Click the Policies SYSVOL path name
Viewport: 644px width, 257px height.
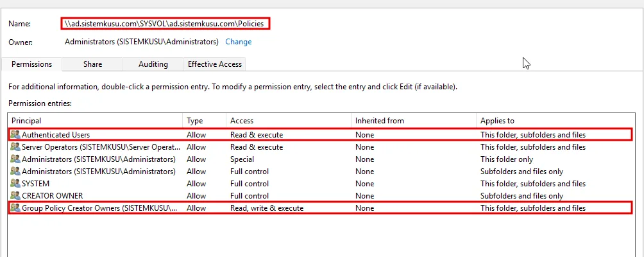[164, 24]
